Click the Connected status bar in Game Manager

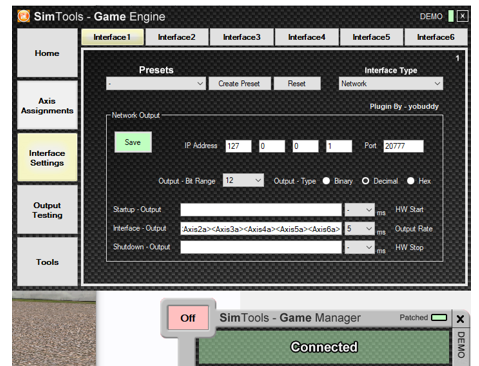[324, 347]
